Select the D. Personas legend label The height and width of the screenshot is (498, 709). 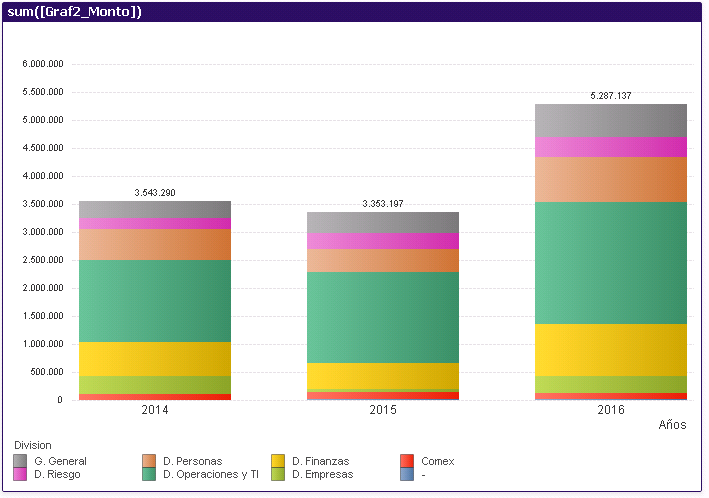point(193,461)
